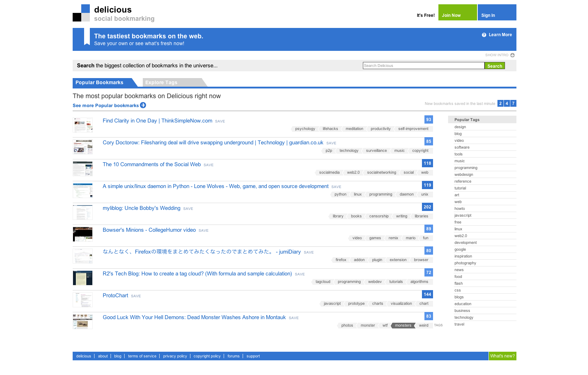Click the Learn More question mark icon
This screenshot has height=375, width=588.
tap(484, 35)
